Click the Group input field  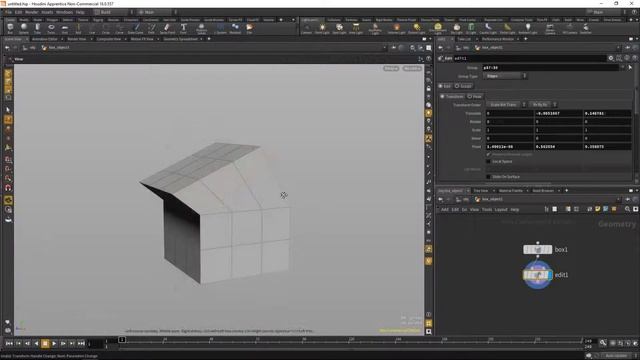[551, 67]
